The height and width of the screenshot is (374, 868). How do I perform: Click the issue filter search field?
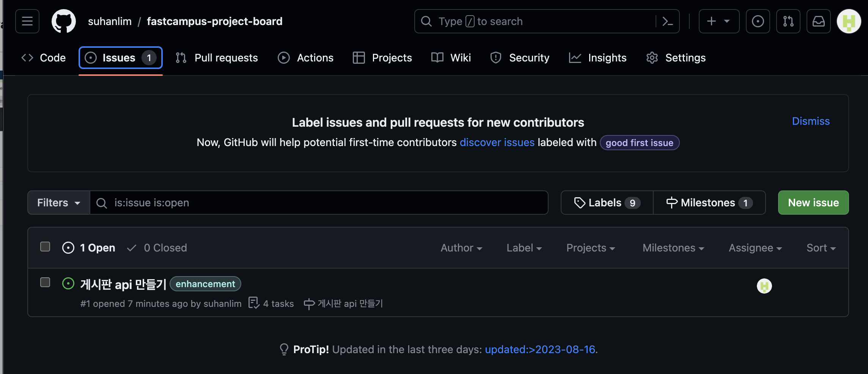(319, 203)
